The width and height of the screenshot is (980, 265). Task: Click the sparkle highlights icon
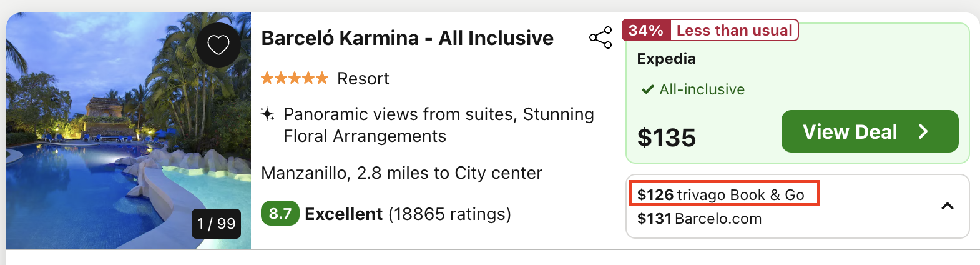[x=267, y=114]
